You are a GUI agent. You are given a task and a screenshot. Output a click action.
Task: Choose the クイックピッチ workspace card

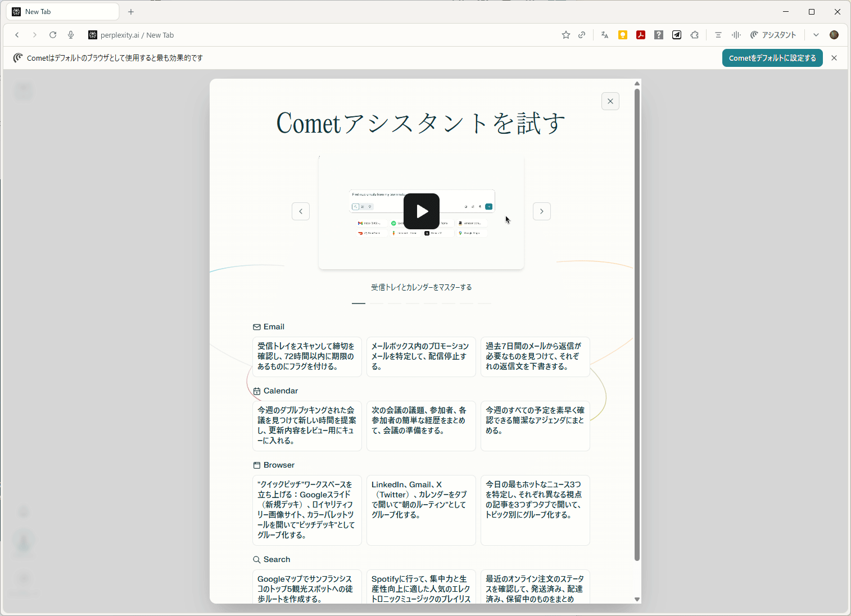coord(307,510)
